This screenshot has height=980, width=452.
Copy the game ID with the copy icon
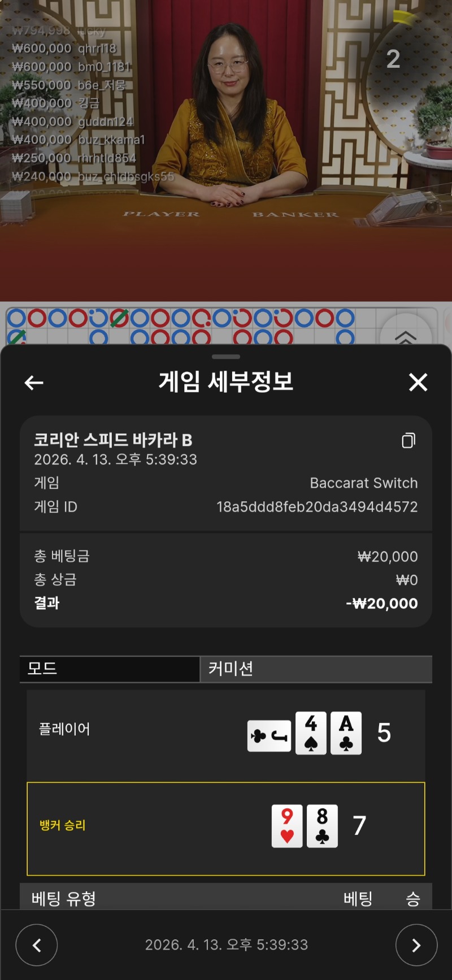408,440
